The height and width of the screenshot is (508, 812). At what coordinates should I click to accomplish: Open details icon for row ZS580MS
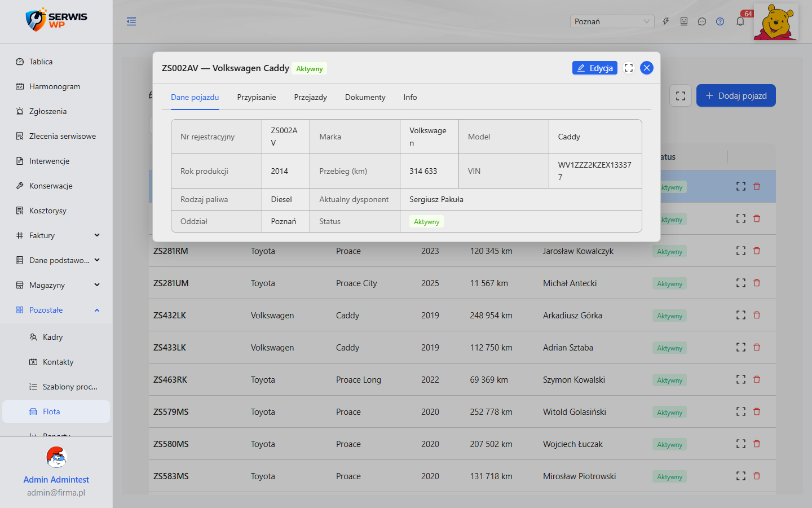click(741, 444)
